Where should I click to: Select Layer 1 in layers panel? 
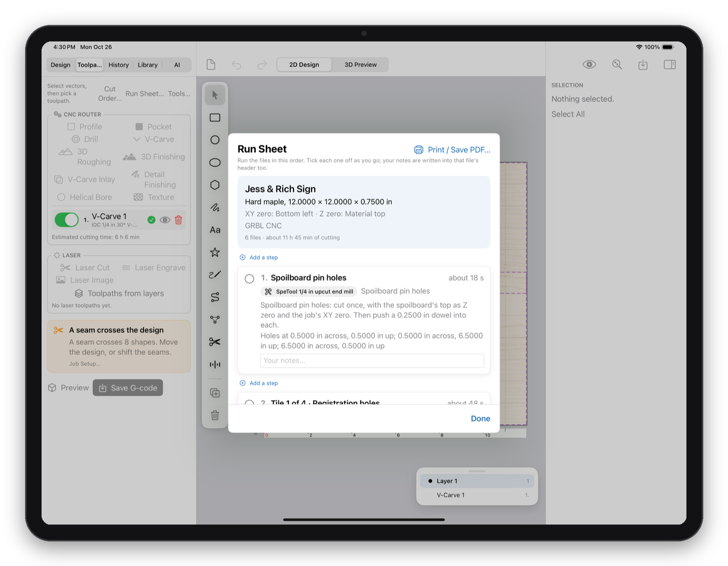(477, 481)
